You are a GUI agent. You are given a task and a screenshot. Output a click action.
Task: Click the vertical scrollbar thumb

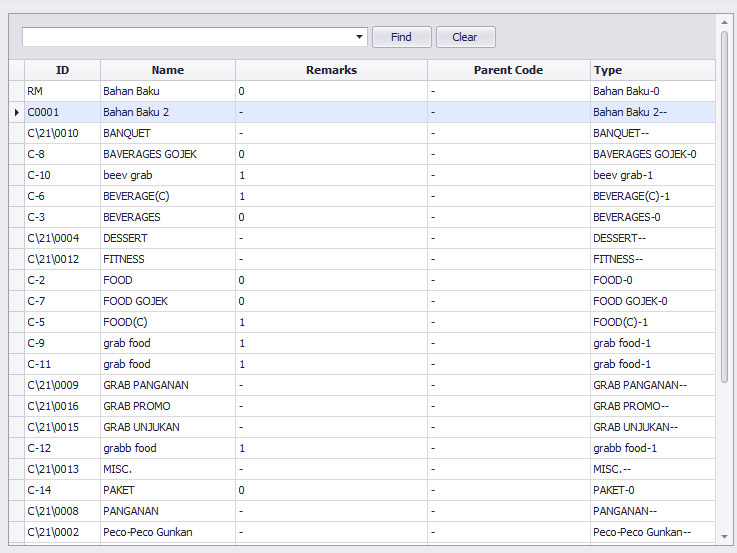(x=724, y=207)
